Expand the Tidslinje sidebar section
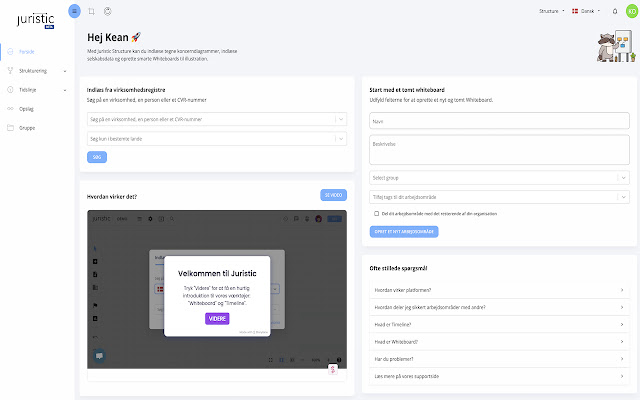This screenshot has width=640, height=400. tap(37, 90)
